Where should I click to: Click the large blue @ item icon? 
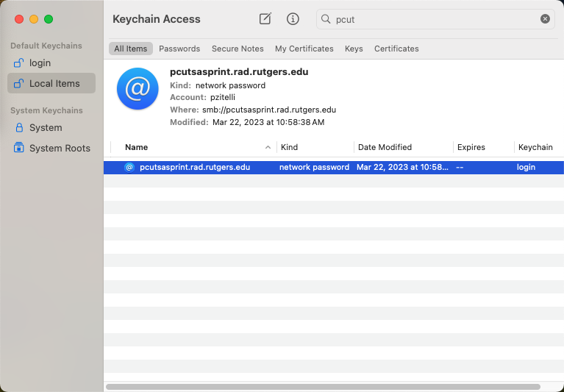[x=138, y=88]
